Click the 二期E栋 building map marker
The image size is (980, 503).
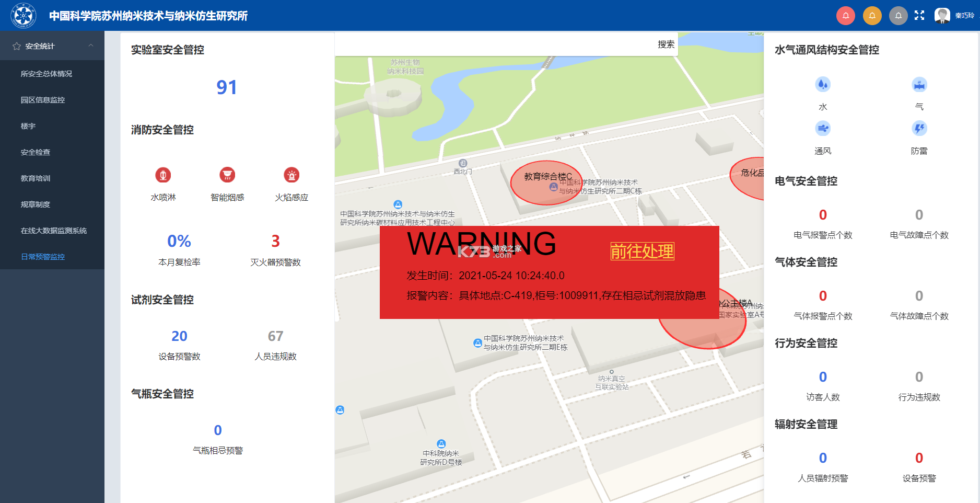tap(477, 343)
